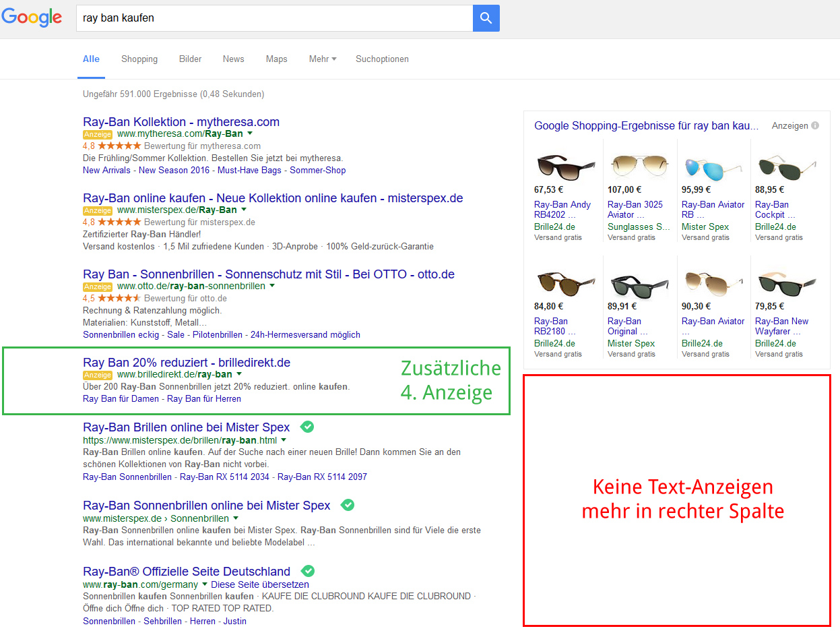Viewport: 840px width, 635px height.
Task: Click '24h-Hermesversand möglich' sitelink
Action: point(305,335)
